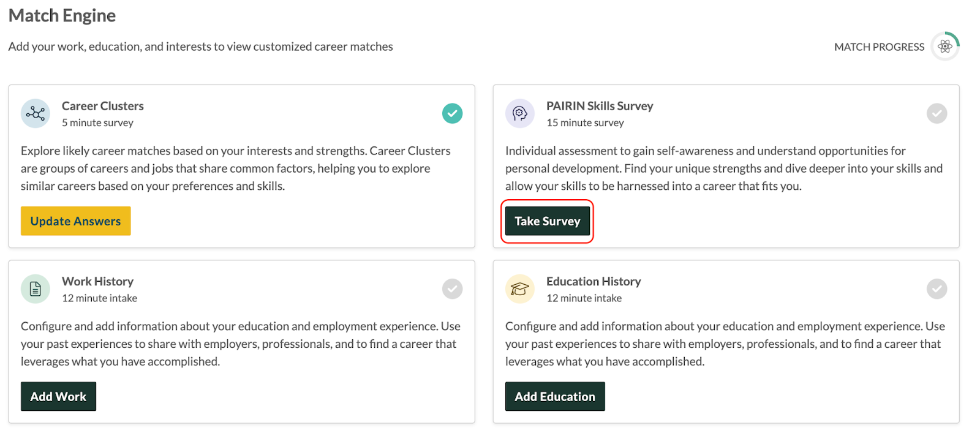Open the Career Clusters card title
The height and width of the screenshot is (433, 980).
tap(103, 106)
